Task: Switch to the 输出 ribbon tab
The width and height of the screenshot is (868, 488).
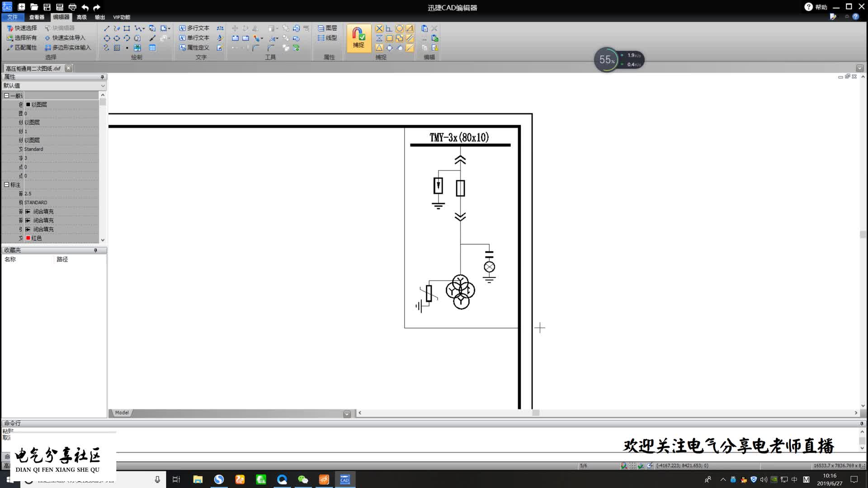Action: (x=100, y=17)
